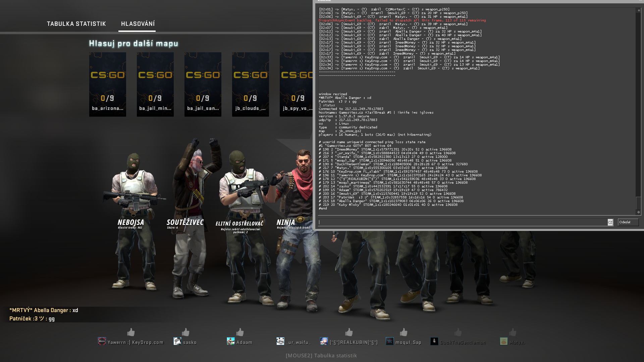Image resolution: width=644 pixels, height=362 pixels.
Task: Click MOUSE2 Tabulka statistik hint
Action: tap(321, 355)
